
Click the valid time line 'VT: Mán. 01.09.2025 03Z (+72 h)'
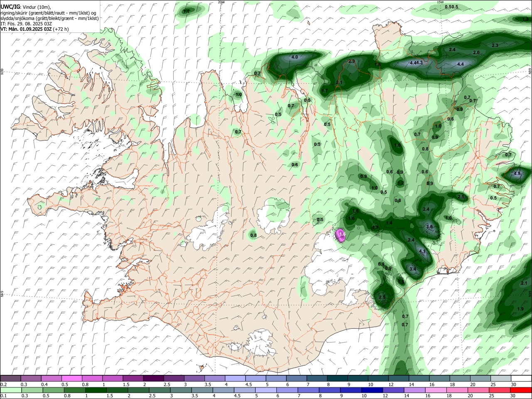[34, 29]
